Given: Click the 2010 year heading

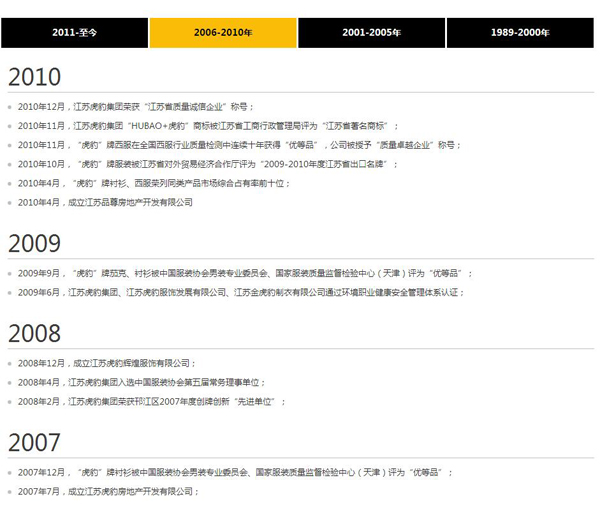Looking at the screenshot, I should [x=34, y=77].
